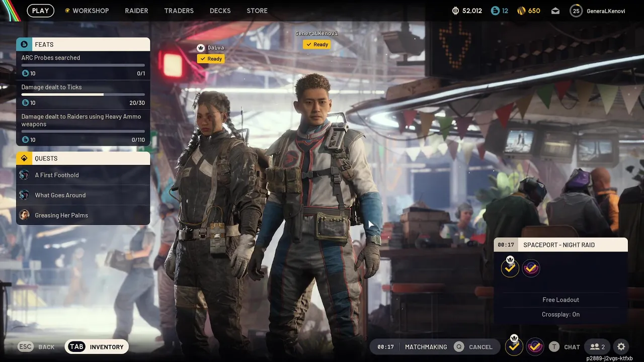Open the STORE tab
The height and width of the screenshot is (362, 644).
[257, 11]
